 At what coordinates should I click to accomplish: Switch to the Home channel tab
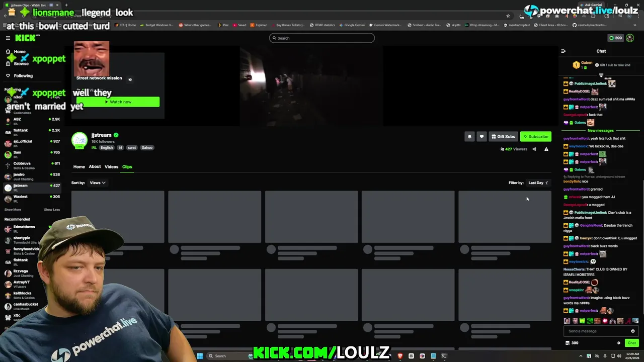79,167
